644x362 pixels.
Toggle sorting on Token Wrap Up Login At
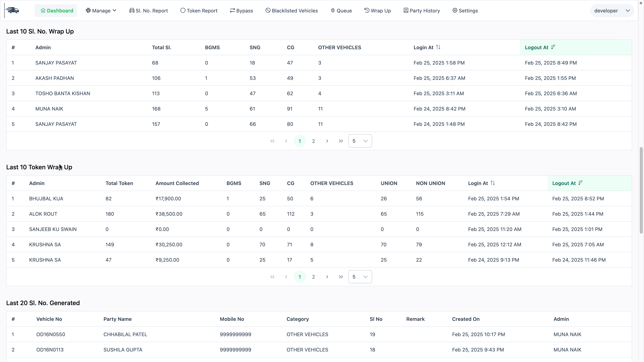click(x=493, y=183)
